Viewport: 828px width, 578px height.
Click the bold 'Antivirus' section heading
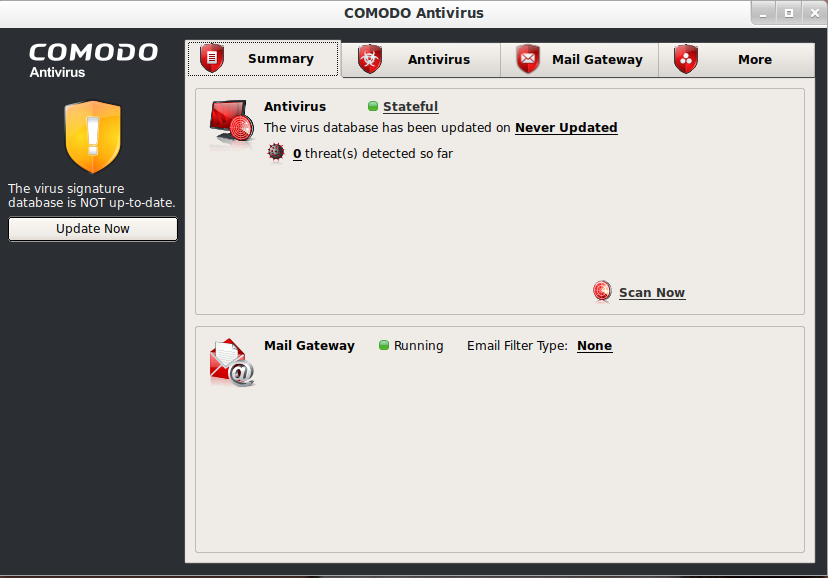click(295, 107)
